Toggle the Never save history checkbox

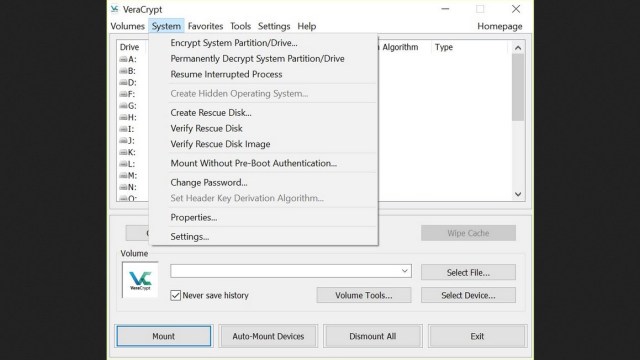point(176,295)
